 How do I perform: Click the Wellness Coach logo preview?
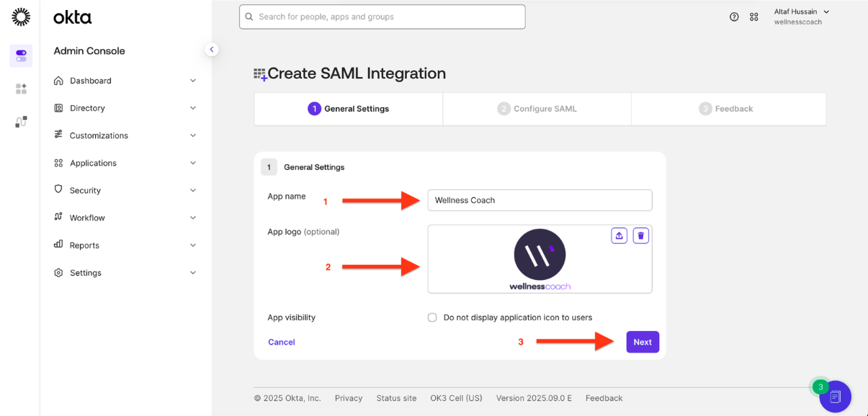[540, 260]
